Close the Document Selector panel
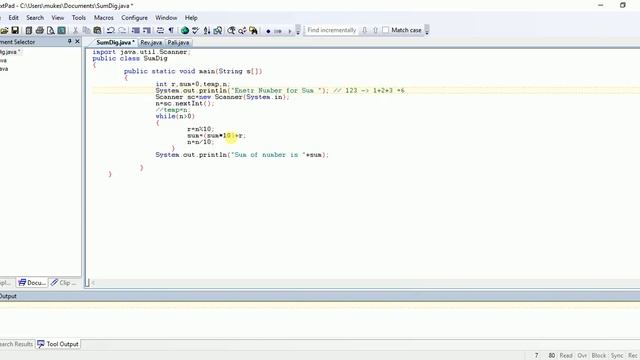The width and height of the screenshot is (640, 360). click(x=77, y=41)
